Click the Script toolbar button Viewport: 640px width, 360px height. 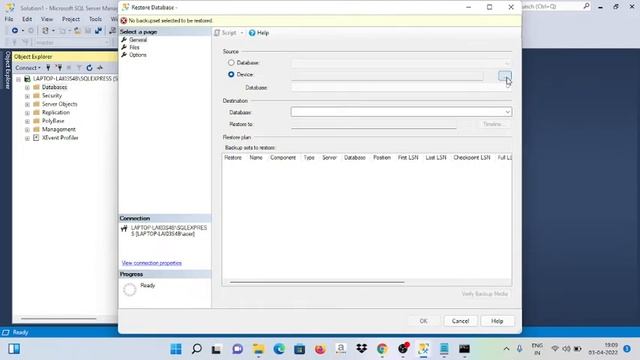(225, 33)
